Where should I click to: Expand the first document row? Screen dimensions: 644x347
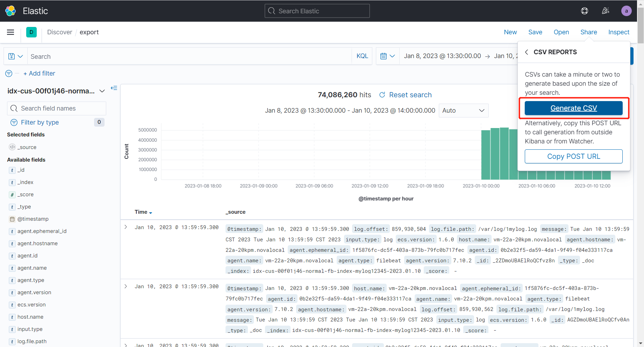pos(126,227)
